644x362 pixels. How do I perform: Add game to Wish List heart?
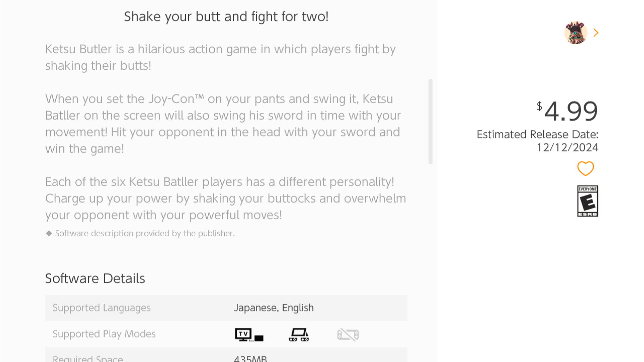coord(585,168)
